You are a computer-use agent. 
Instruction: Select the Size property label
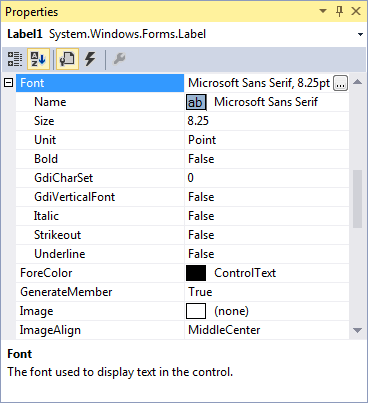44,121
